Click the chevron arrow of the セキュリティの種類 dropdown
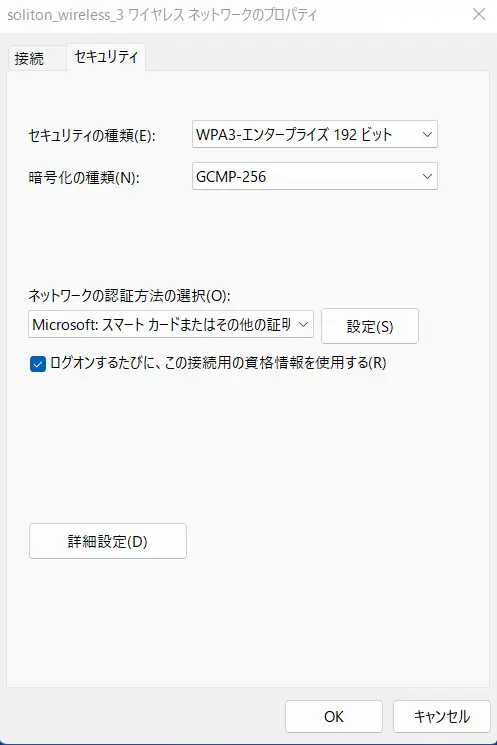The image size is (497, 745). [427, 134]
